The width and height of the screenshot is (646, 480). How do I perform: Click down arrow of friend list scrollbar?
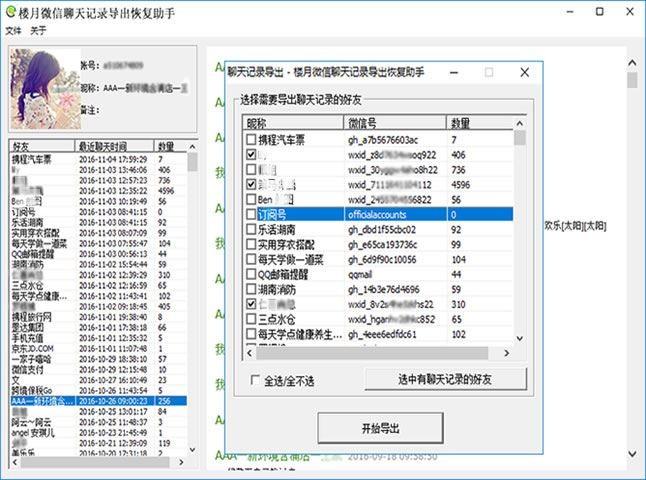[192, 450]
